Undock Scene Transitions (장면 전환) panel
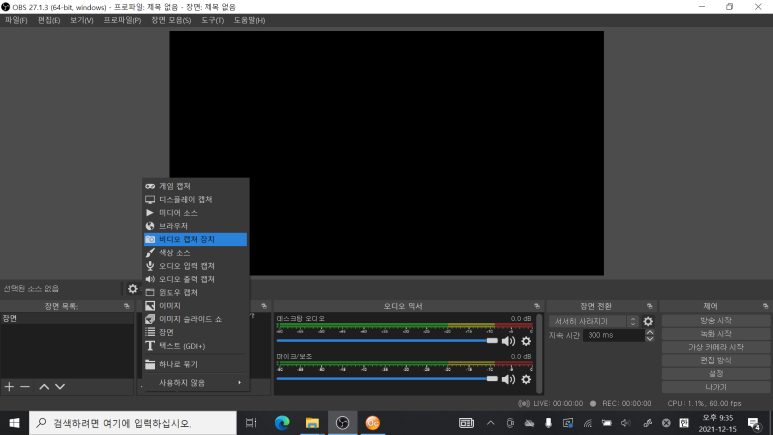 (649, 306)
